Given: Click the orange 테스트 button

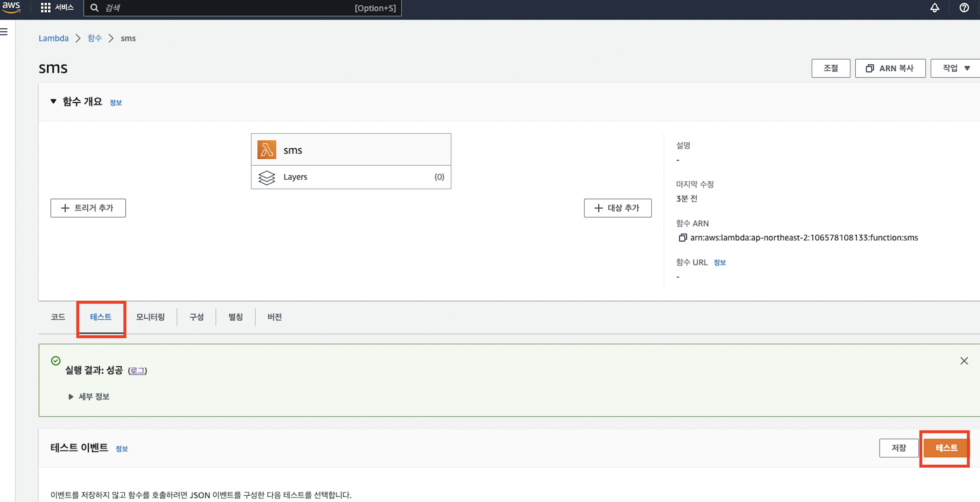Looking at the screenshot, I should coord(946,448).
